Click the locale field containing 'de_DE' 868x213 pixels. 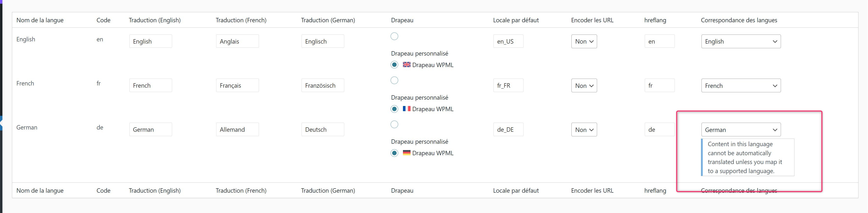508,130
